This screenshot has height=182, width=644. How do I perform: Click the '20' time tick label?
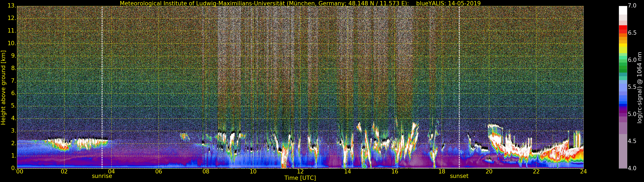click(x=489, y=171)
